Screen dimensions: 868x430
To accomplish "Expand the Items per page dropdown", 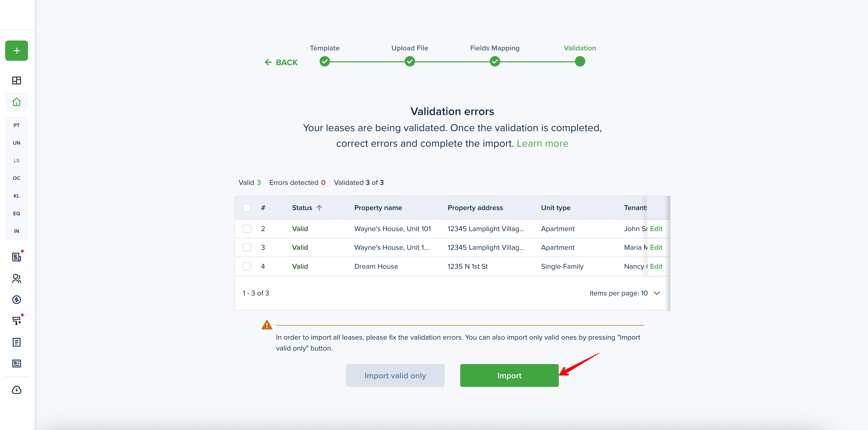I will (x=657, y=293).
